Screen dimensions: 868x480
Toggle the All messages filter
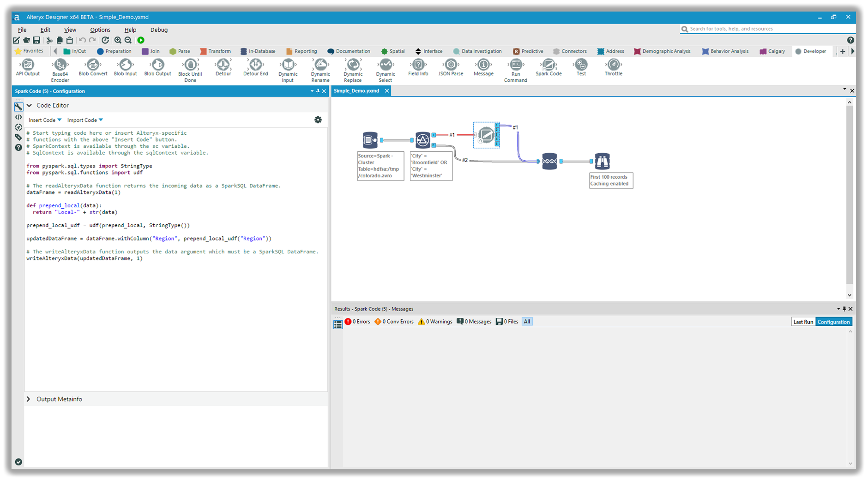tap(527, 321)
